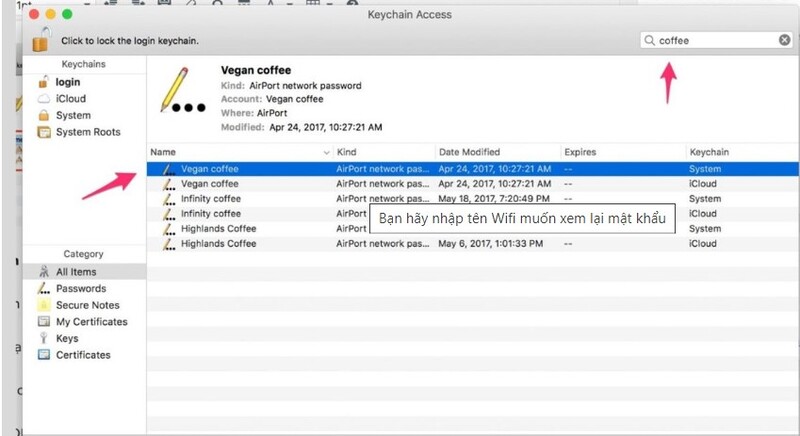The image size is (800, 436).
Task: Click the Secure Notes yellow note icon
Action: [x=44, y=305]
